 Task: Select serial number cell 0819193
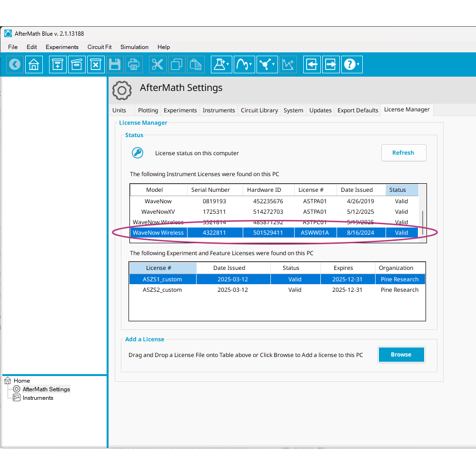[214, 201]
